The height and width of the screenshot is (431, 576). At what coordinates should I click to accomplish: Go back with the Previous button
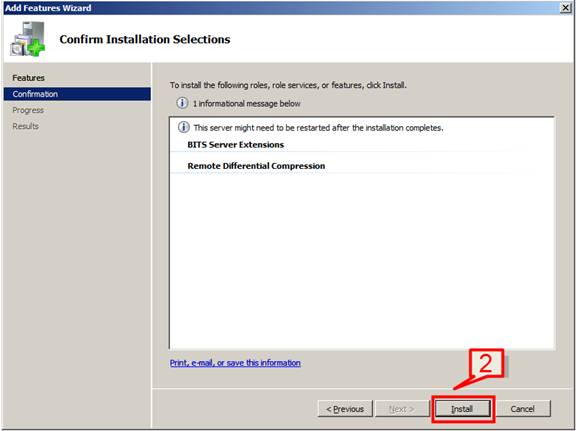tap(345, 409)
